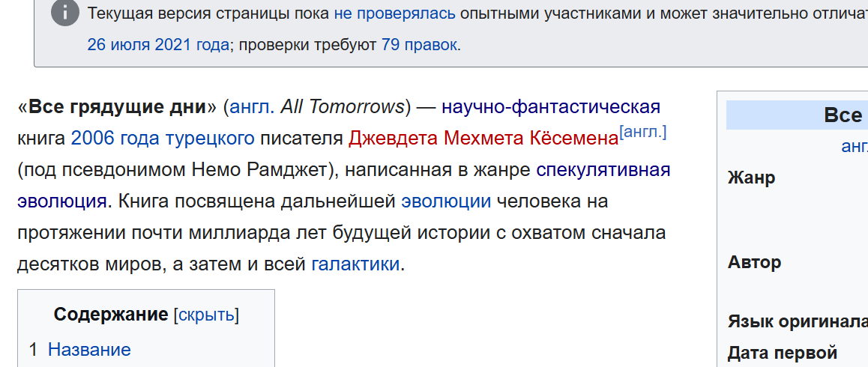The width and height of the screenshot is (868, 367).
Task: Follow the "эволюции" link before "человека"
Action: point(446,201)
